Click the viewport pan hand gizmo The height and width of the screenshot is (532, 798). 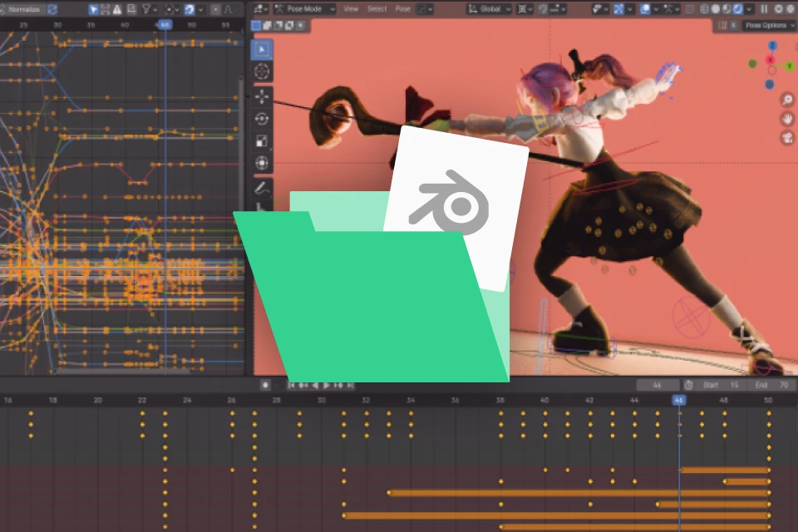(x=787, y=119)
